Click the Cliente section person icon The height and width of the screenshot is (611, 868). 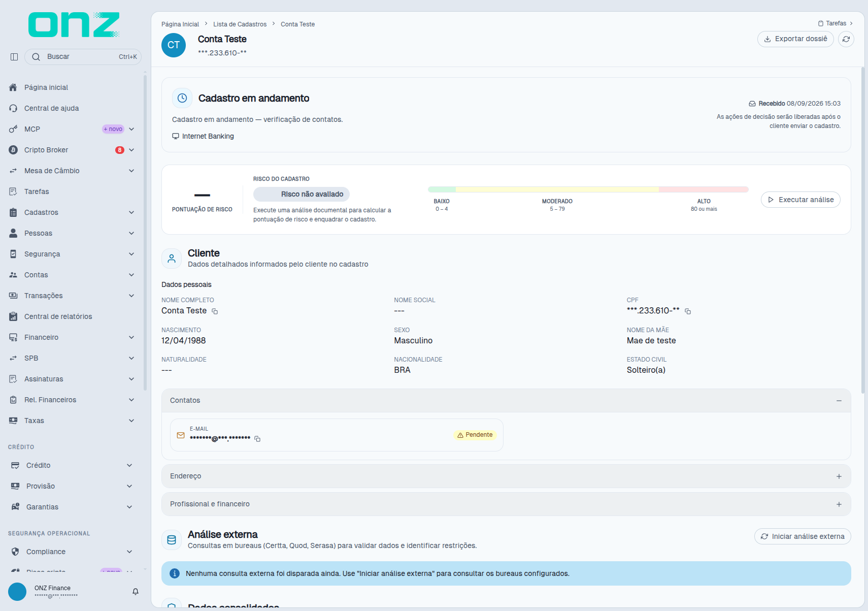172,259
